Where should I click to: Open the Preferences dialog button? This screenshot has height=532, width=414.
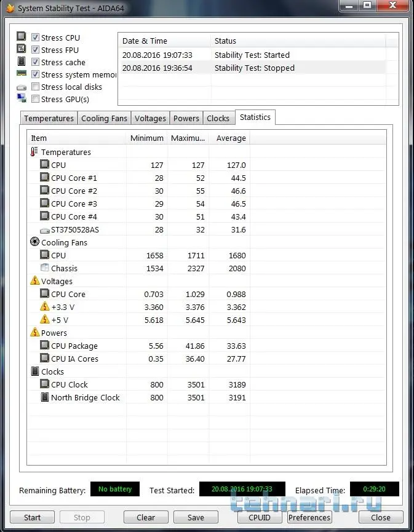click(x=309, y=517)
